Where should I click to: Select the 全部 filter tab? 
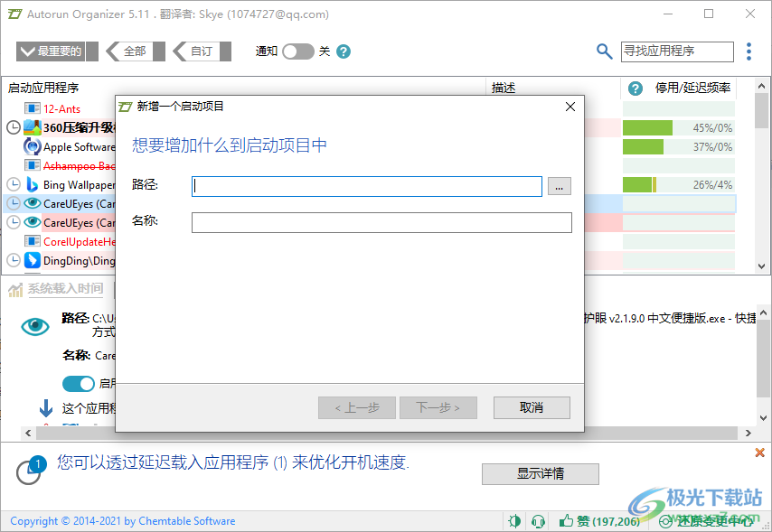135,51
